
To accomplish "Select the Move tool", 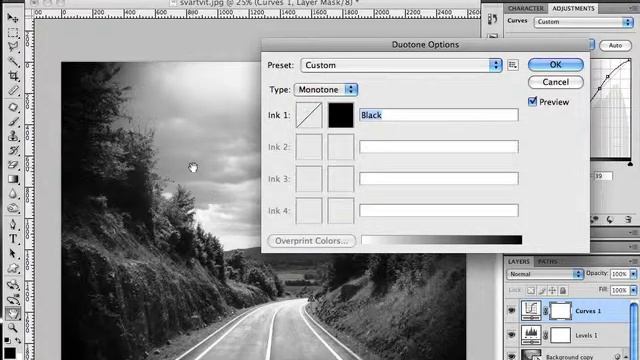I will point(13,18).
